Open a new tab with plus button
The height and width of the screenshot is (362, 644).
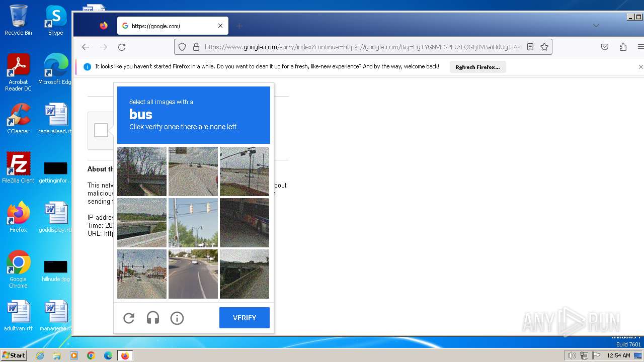pos(239,26)
